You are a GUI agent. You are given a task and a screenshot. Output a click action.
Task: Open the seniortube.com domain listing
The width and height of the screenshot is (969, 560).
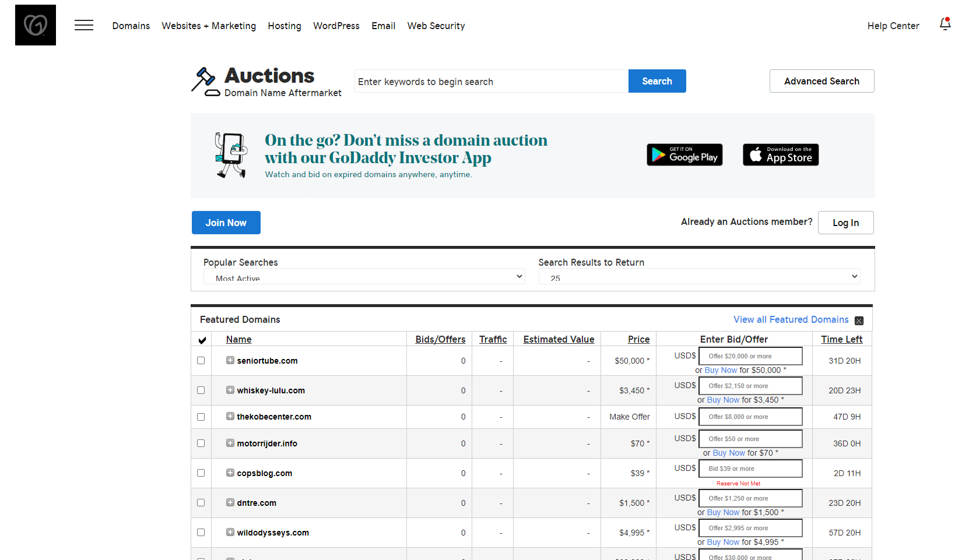[267, 361]
